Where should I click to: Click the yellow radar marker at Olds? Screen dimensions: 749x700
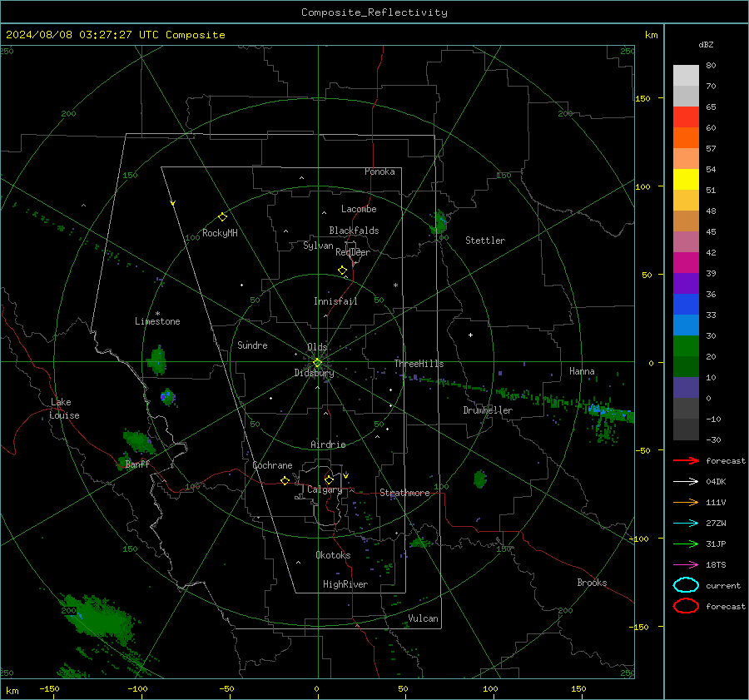[x=317, y=363]
